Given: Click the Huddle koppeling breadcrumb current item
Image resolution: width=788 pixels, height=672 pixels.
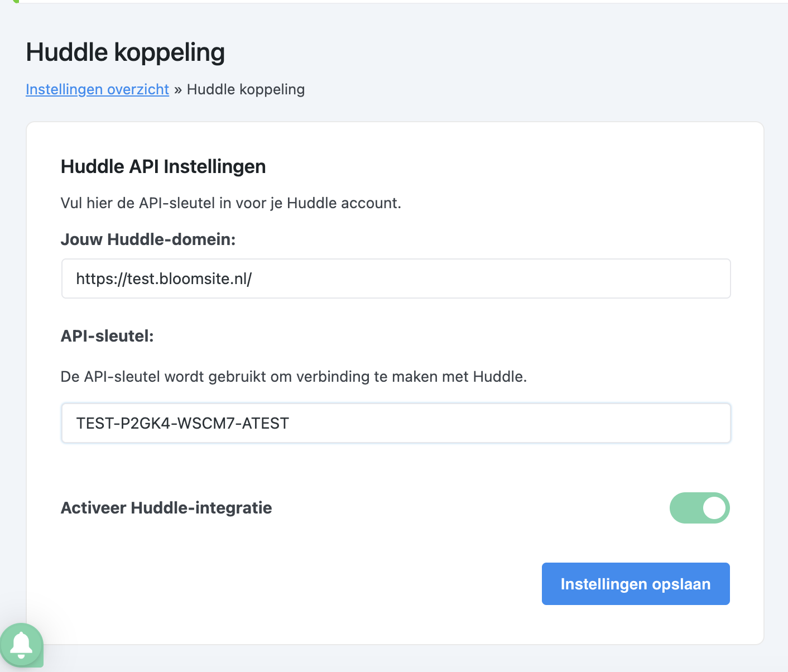Looking at the screenshot, I should [x=246, y=89].
